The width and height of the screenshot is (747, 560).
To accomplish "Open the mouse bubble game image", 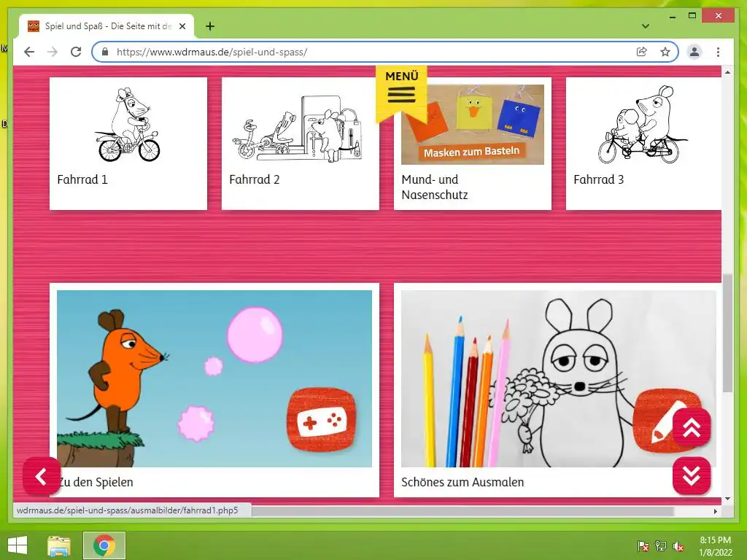I will [214, 378].
